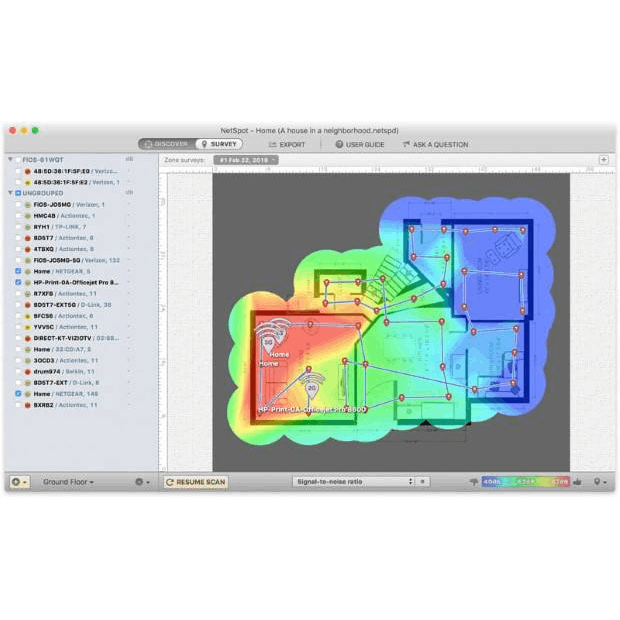Viewport: 620px width, 620px height.
Task: Click the signal icon of the BDST7-EXT D-Link row
Action: tap(28, 383)
